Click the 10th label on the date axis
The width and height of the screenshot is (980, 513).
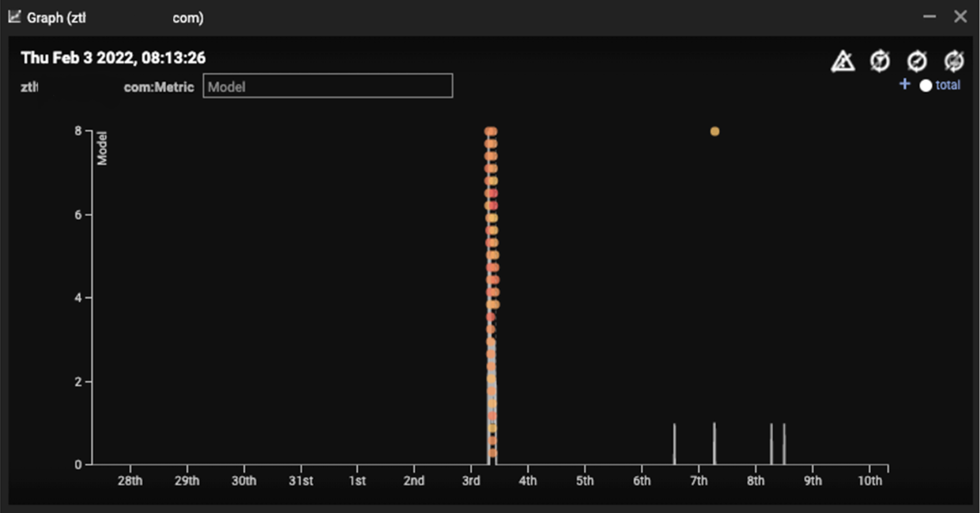tap(870, 481)
